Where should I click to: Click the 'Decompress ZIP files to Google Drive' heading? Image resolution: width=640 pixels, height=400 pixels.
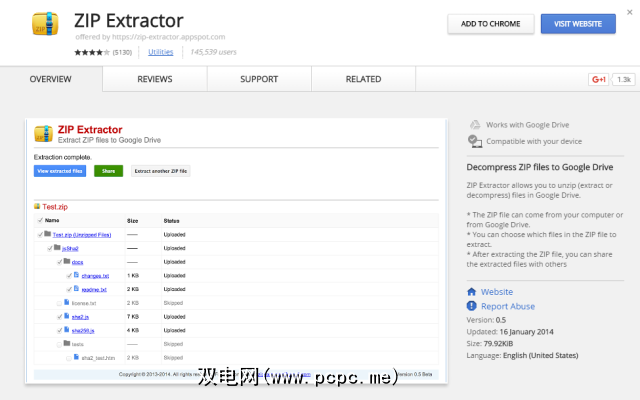click(540, 167)
